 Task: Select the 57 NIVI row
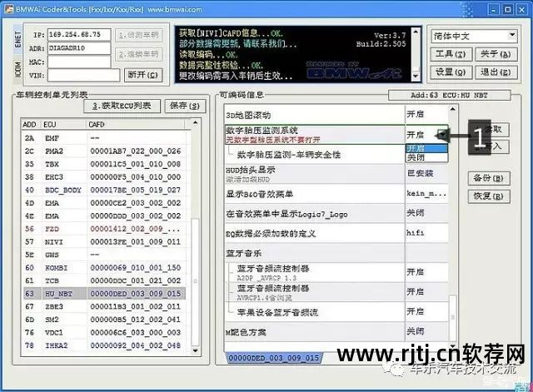click(105, 241)
